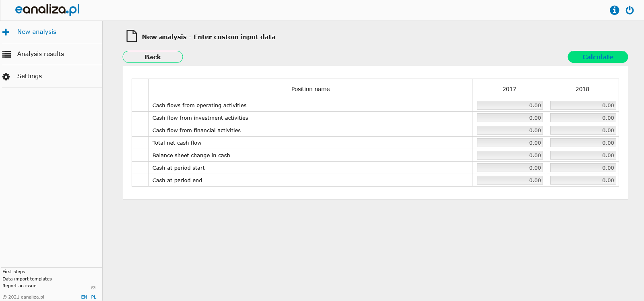
Task: Select 2018 field for financial activities cash flow
Action: click(583, 130)
